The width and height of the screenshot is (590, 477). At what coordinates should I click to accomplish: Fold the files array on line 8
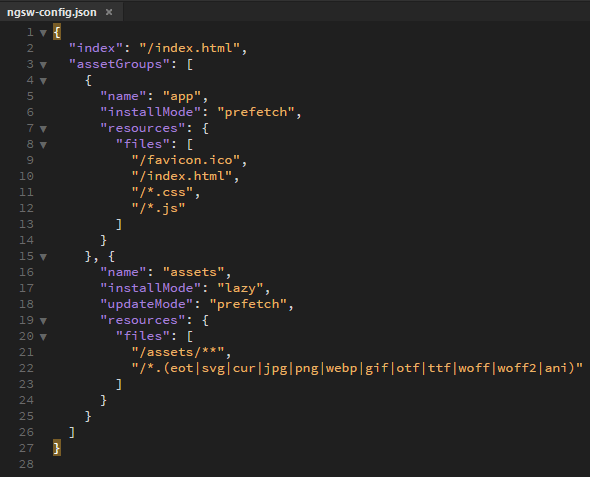pos(43,145)
